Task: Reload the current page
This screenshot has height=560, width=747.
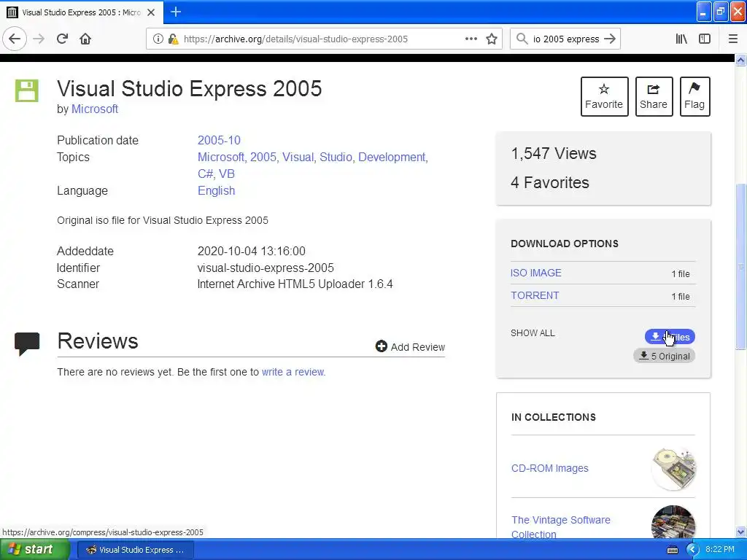Action: [63, 39]
